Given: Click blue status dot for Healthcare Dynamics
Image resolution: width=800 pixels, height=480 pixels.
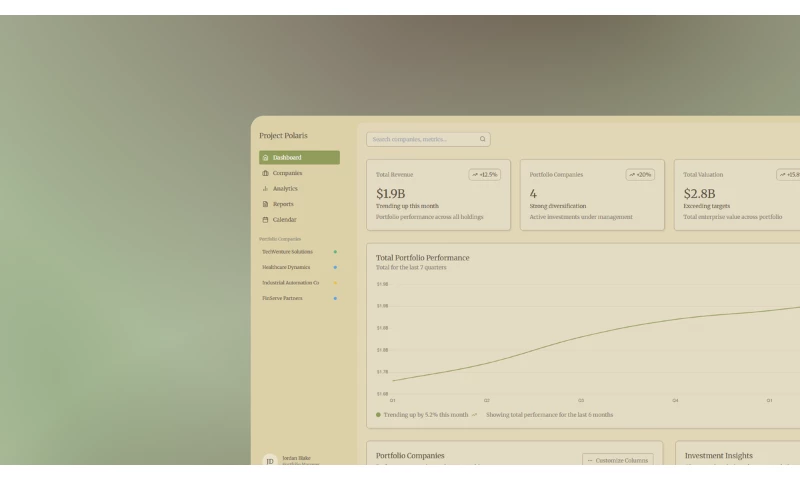Looking at the screenshot, I should click(335, 267).
